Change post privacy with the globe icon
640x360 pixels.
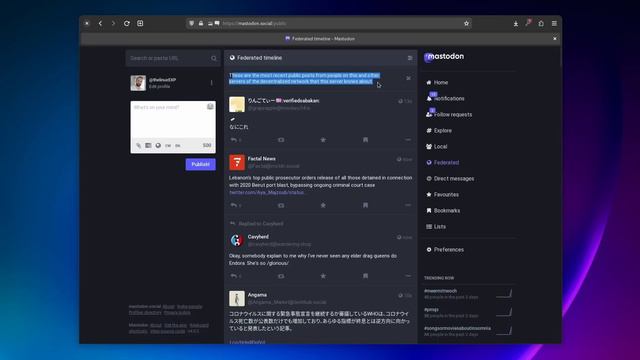click(x=158, y=145)
